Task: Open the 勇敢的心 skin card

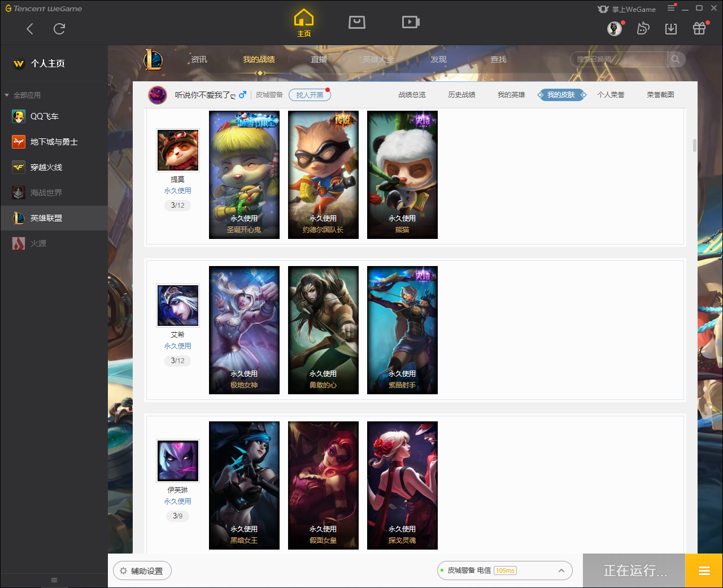Action: (323, 330)
